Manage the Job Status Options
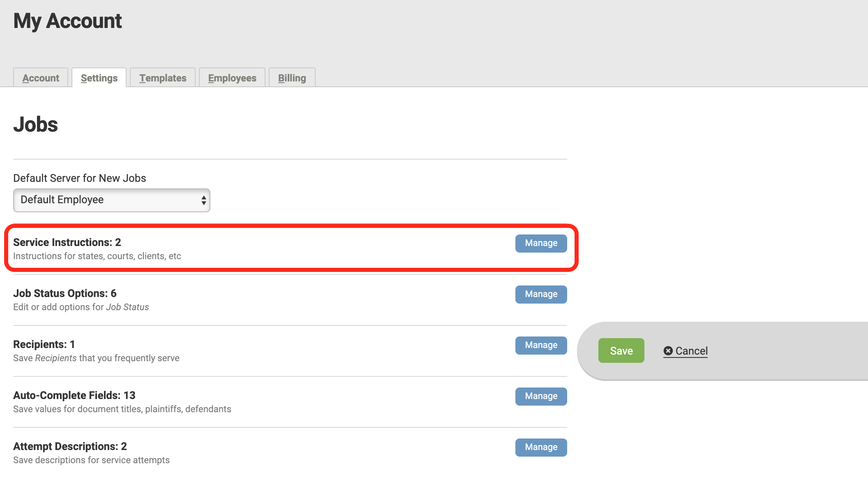This screenshot has width=868, height=478. (x=540, y=294)
